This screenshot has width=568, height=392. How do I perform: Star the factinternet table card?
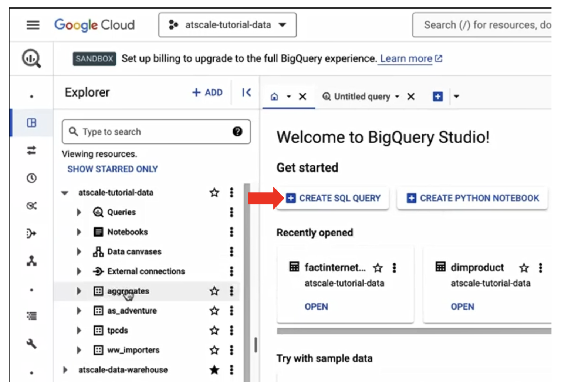pyautogui.click(x=378, y=268)
